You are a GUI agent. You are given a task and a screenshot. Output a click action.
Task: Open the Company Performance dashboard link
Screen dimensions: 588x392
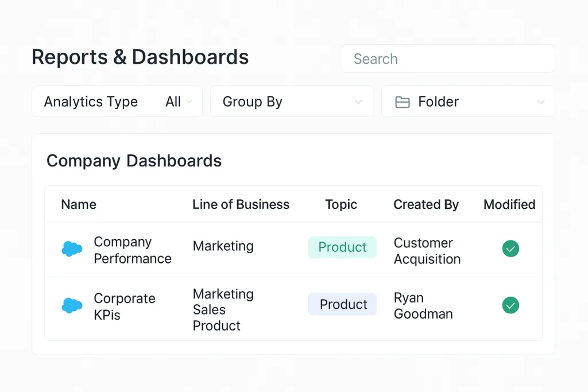[x=132, y=250]
